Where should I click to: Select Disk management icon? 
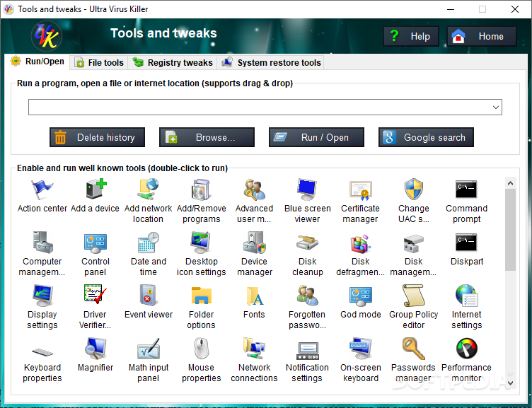point(414,243)
